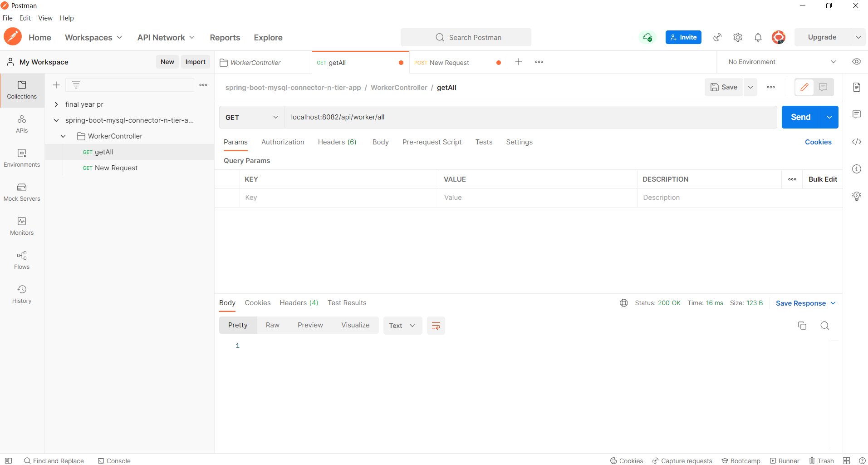Switch to the Pre-request Script tab
The image size is (868, 465).
click(432, 142)
